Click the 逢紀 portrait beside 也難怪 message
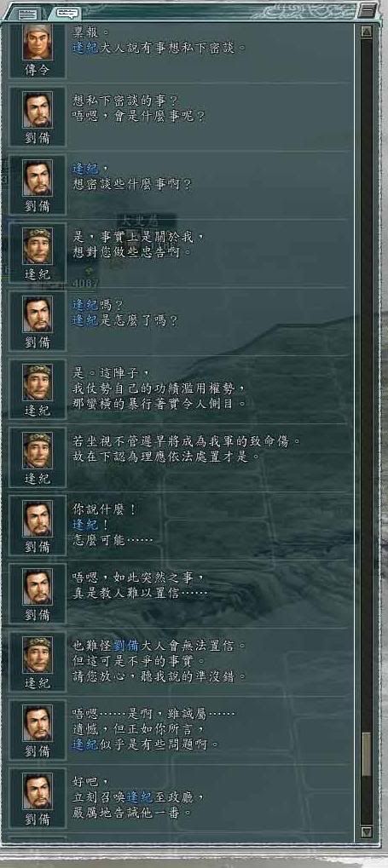This screenshot has width=388, height=868. click(38, 654)
